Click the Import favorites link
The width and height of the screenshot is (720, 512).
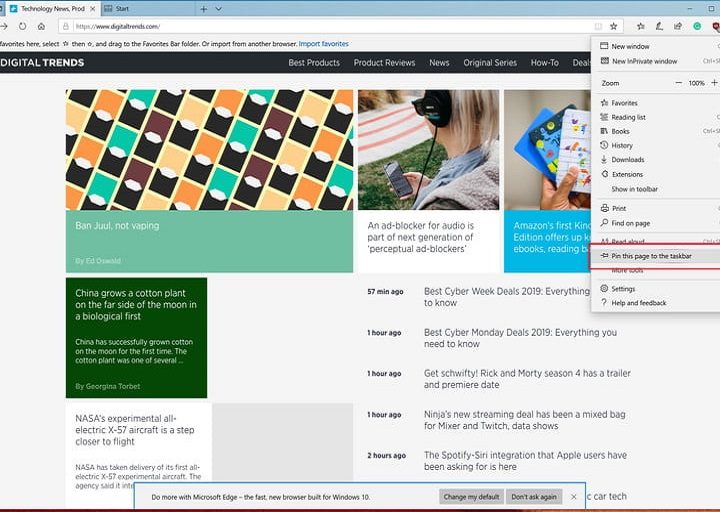tap(323, 44)
